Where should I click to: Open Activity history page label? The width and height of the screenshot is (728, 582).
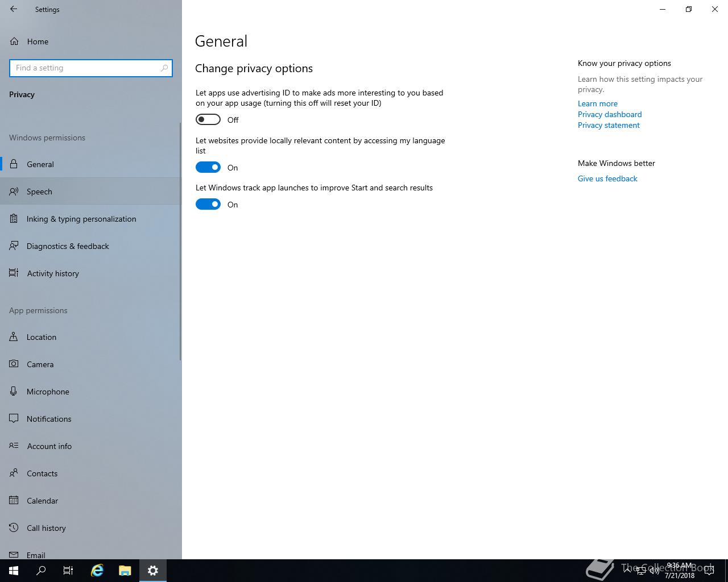pyautogui.click(x=53, y=273)
